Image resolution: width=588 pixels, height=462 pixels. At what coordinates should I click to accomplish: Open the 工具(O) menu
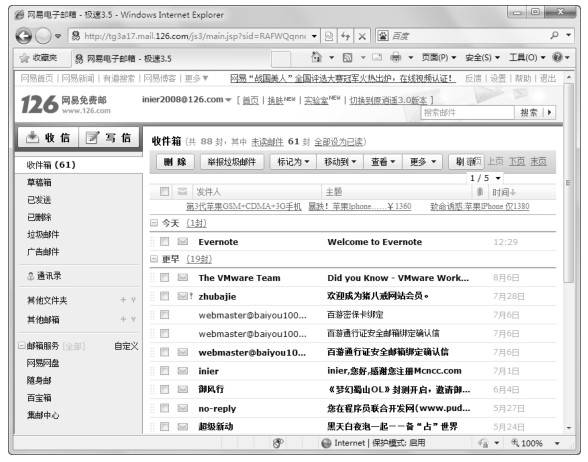(527, 57)
